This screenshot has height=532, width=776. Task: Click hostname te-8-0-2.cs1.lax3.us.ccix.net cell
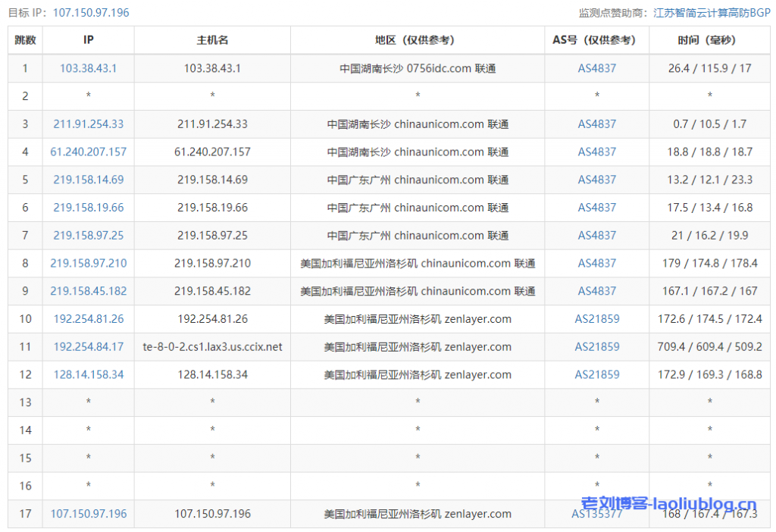click(x=212, y=347)
